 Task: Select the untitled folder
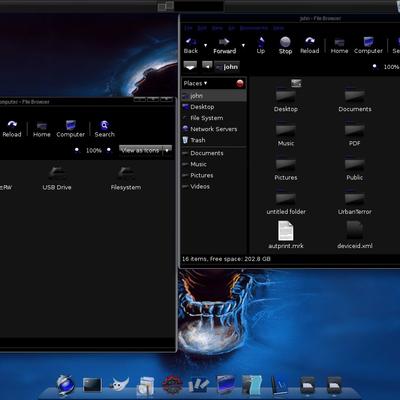pos(286,203)
